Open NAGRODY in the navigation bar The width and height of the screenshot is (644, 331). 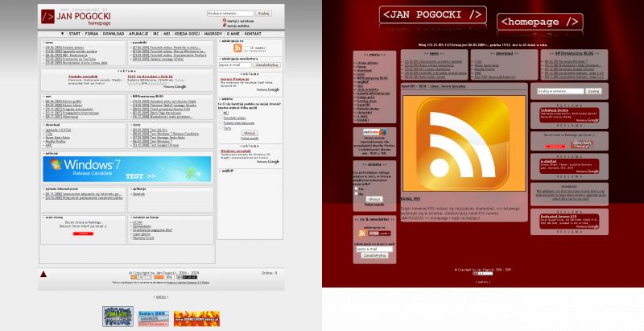point(213,34)
